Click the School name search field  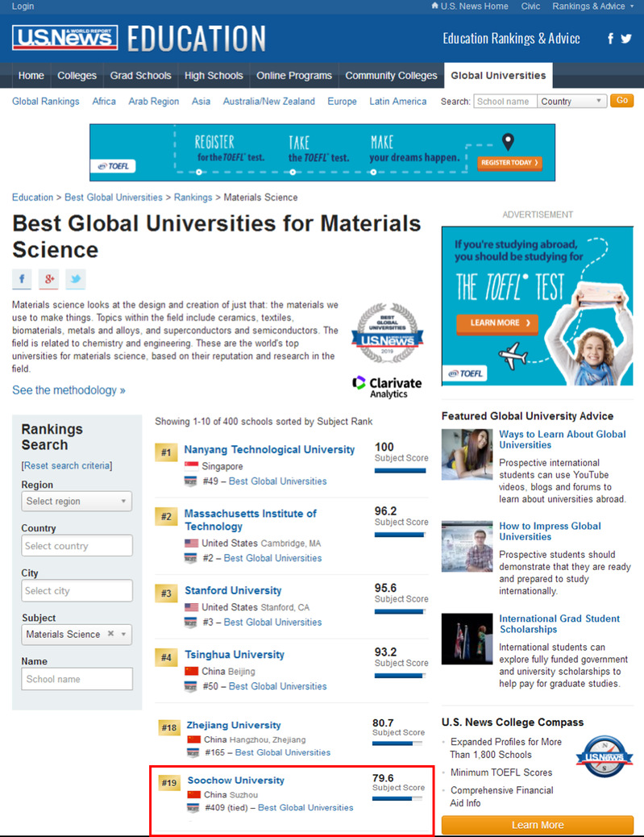point(505,101)
